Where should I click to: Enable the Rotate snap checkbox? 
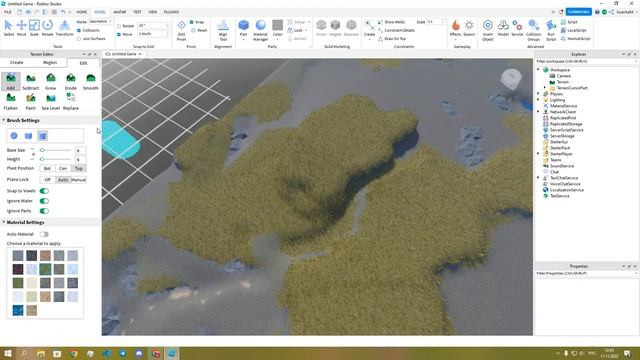coord(119,26)
